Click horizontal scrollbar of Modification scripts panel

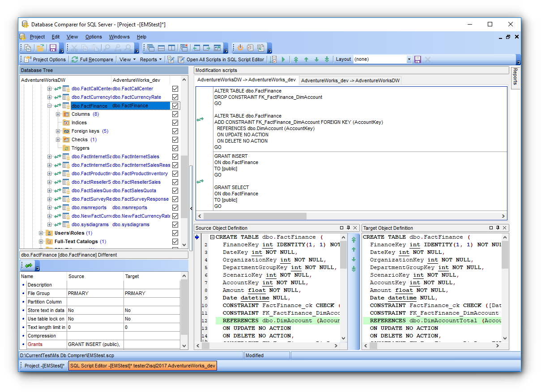tap(351, 216)
